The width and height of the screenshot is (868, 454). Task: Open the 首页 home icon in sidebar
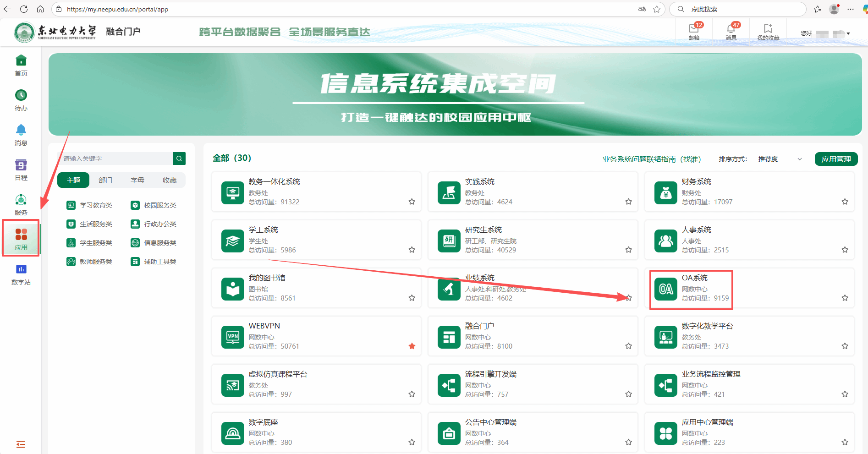point(21,61)
